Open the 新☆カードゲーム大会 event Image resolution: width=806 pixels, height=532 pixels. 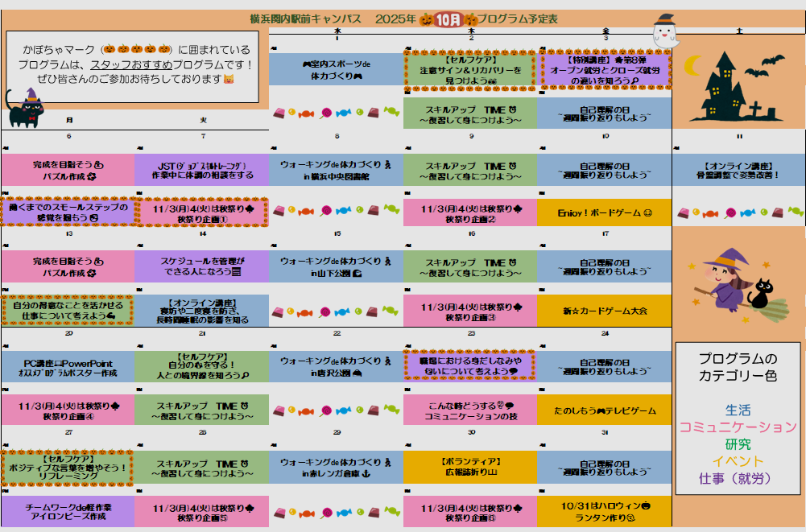[x=604, y=310]
